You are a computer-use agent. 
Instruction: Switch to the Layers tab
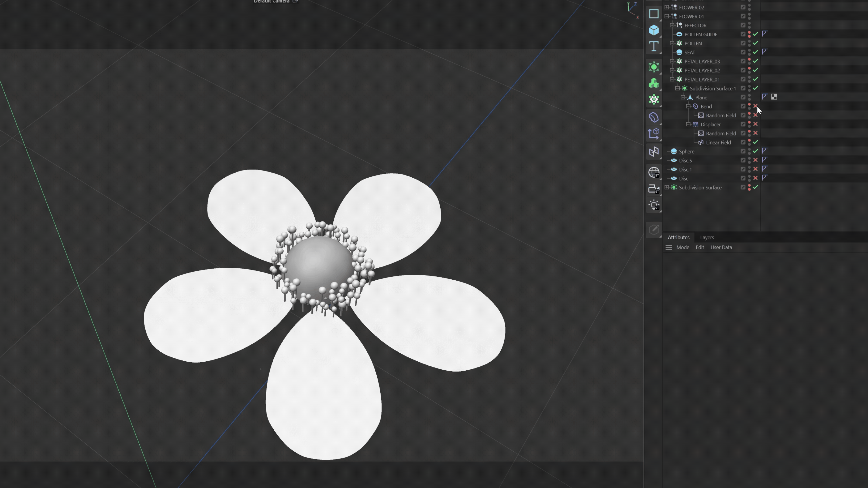coord(707,237)
